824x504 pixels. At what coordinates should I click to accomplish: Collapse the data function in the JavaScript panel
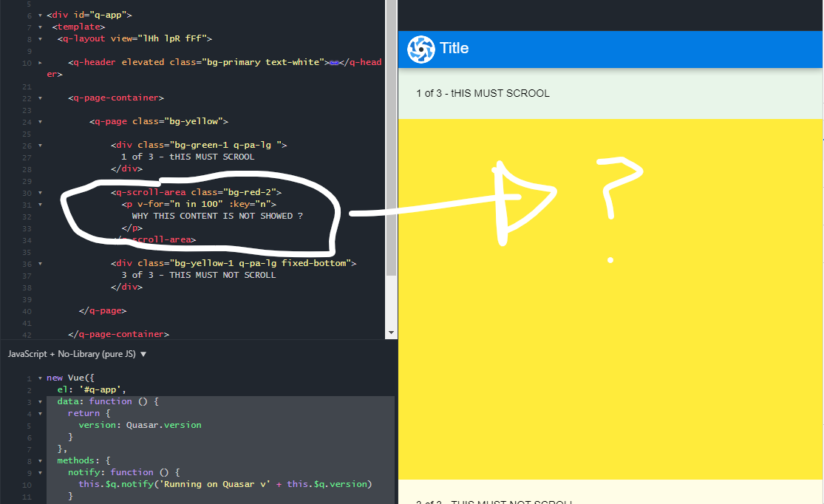[39, 401]
